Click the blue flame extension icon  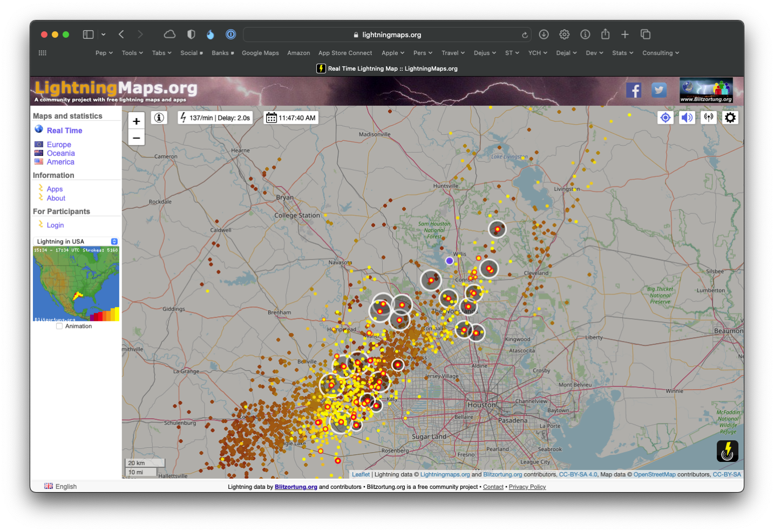click(x=211, y=35)
